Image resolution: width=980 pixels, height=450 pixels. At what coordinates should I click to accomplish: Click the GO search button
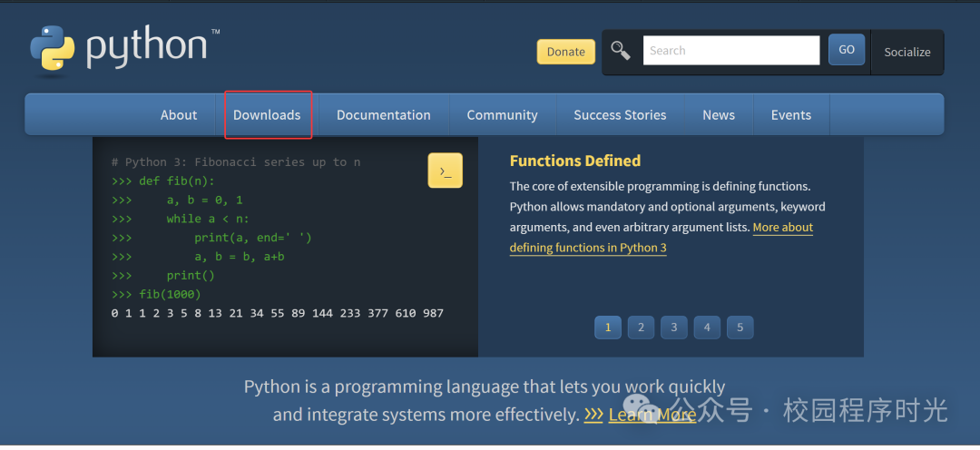pos(847,49)
